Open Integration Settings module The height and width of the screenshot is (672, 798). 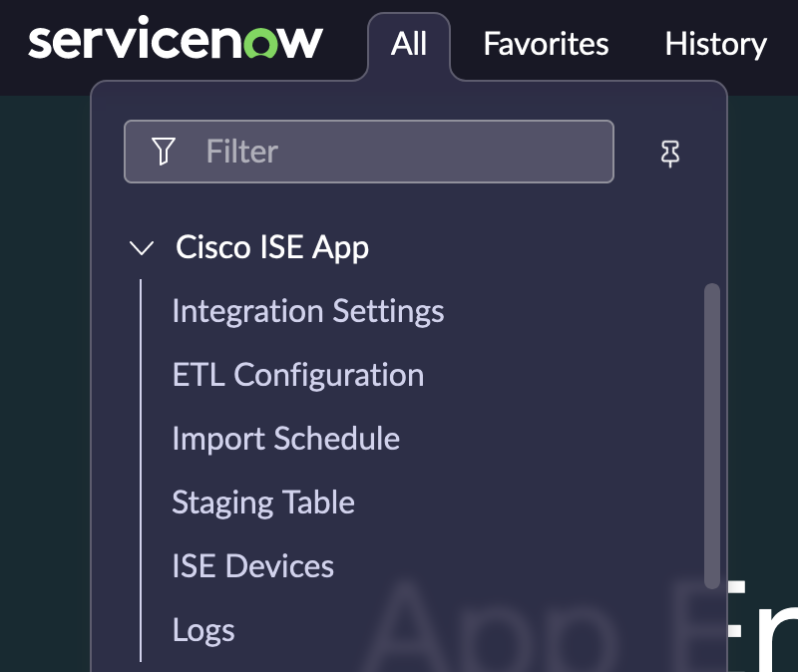click(308, 311)
